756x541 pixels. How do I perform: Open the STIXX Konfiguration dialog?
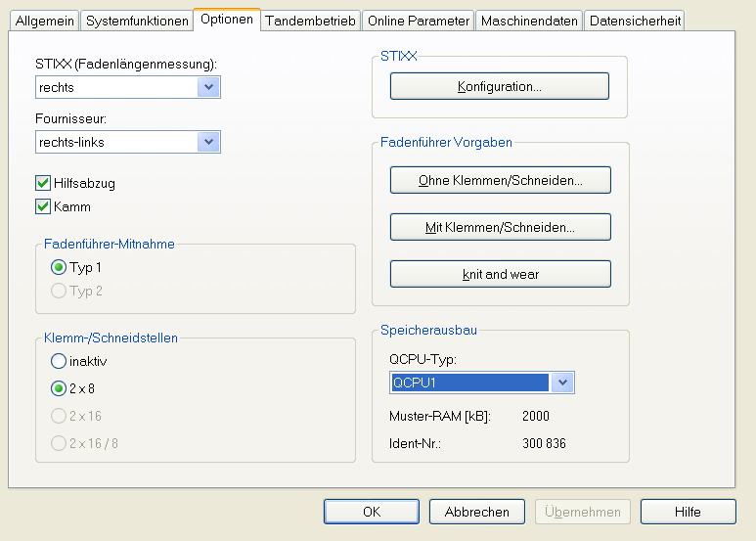(x=499, y=87)
